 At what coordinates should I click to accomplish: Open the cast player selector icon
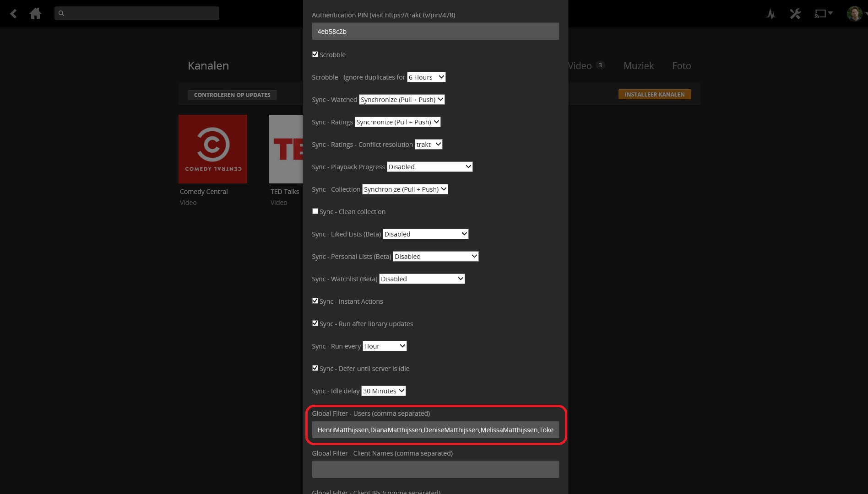[823, 14]
